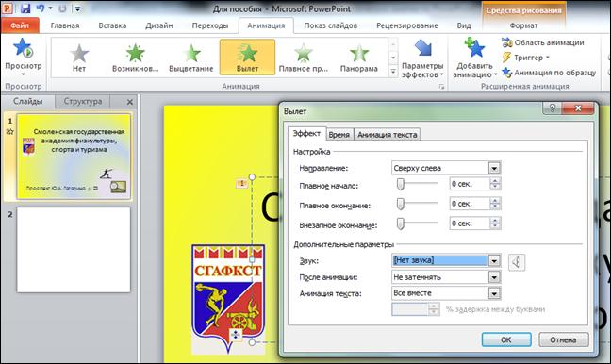The image size is (611, 364).
Task: Apply the Панорама animation effect
Action: [359, 58]
